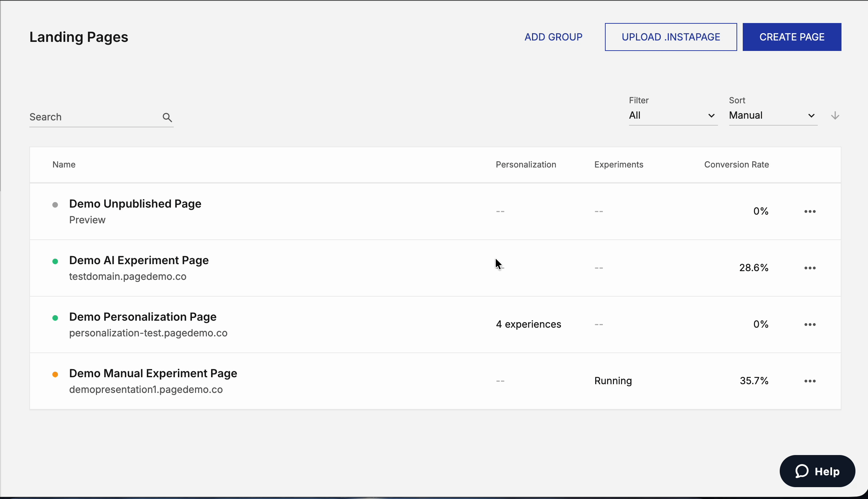Click the ADD GROUP link
The image size is (868, 499).
tap(553, 37)
